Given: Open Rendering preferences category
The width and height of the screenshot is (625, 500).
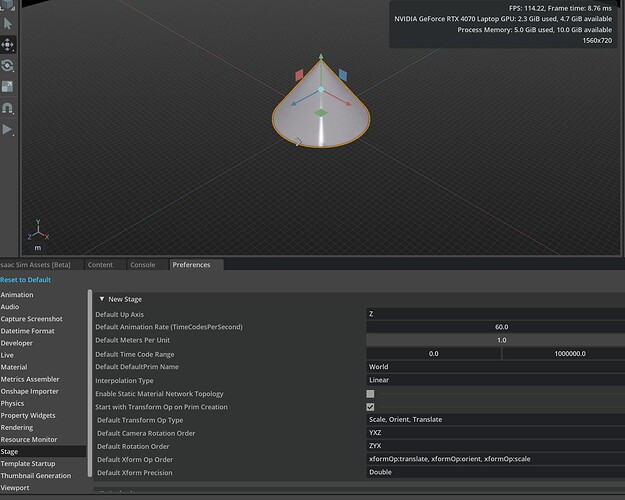Looking at the screenshot, I should click(17, 427).
